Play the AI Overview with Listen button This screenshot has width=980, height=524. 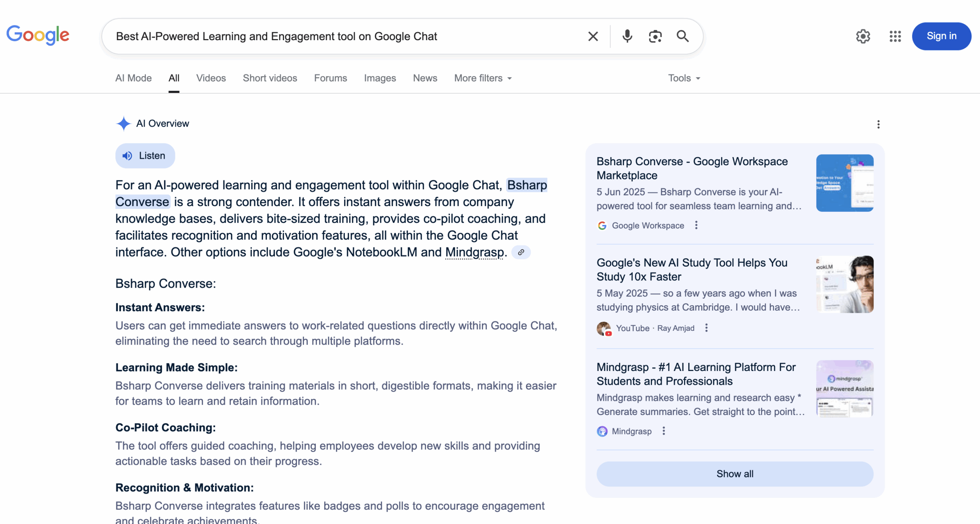145,156
